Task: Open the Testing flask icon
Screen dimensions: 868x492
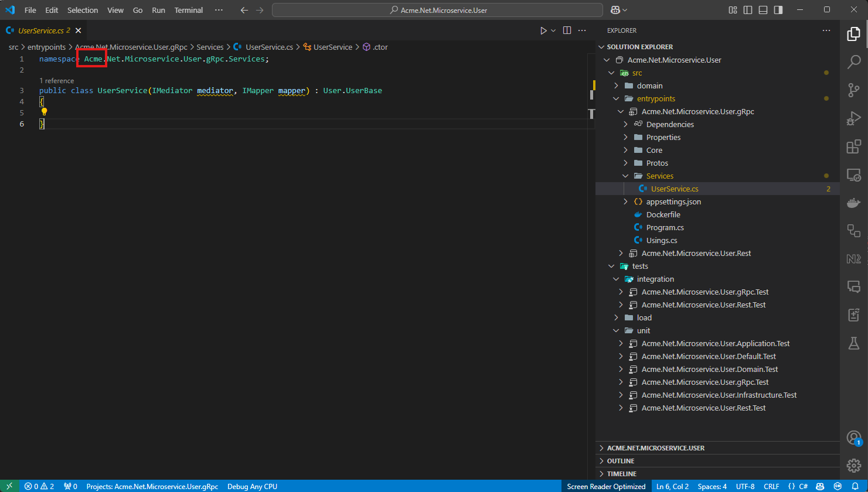Action: (854, 343)
